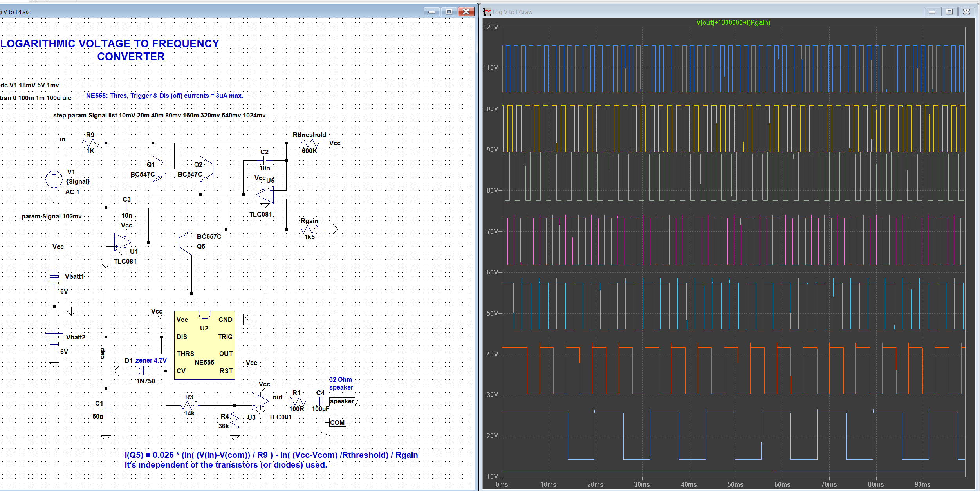Click the LTspice waveform window icon
This screenshot has height=491, width=980.
pyautogui.click(x=487, y=12)
